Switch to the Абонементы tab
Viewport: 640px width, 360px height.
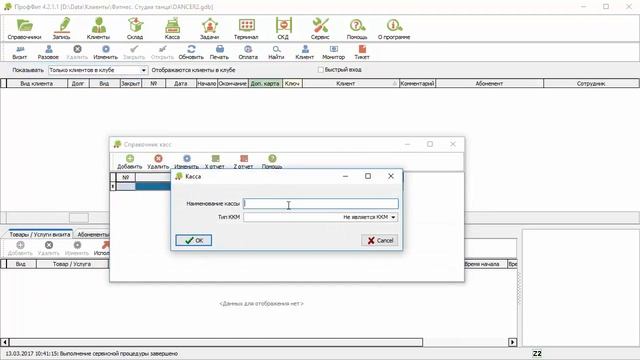(x=93, y=235)
